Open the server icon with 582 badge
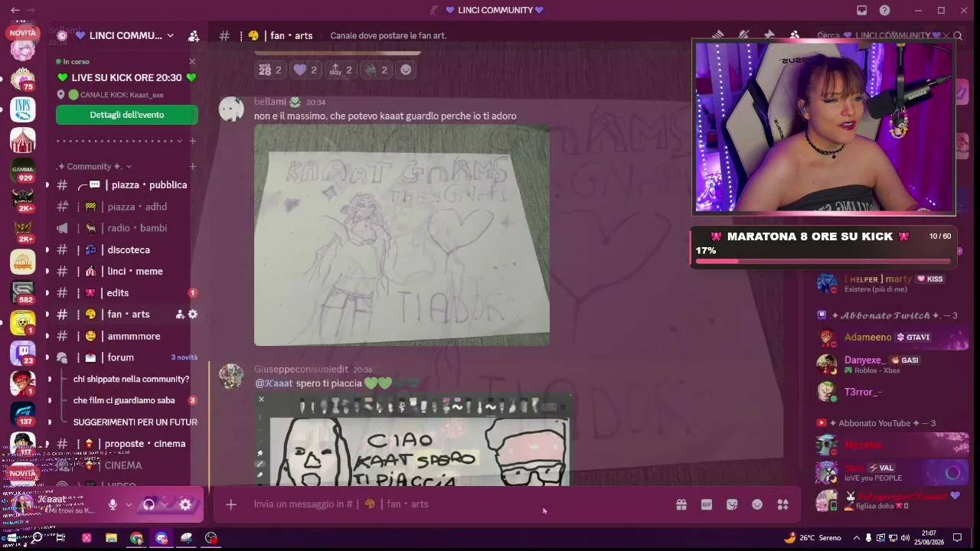The width and height of the screenshot is (980, 551). tap(23, 292)
